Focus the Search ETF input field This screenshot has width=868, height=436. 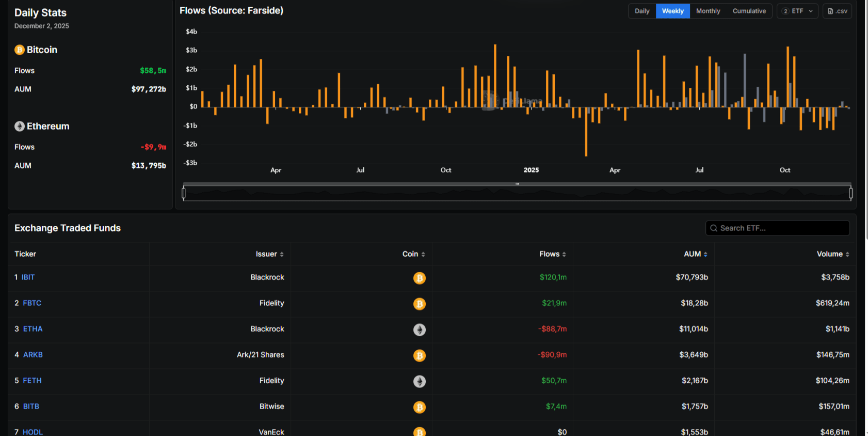782,228
